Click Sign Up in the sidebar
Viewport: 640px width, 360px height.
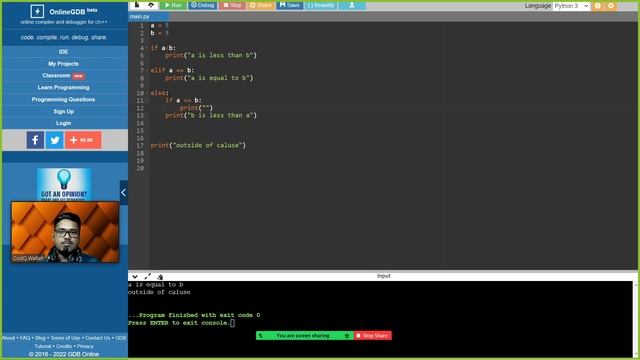click(64, 111)
